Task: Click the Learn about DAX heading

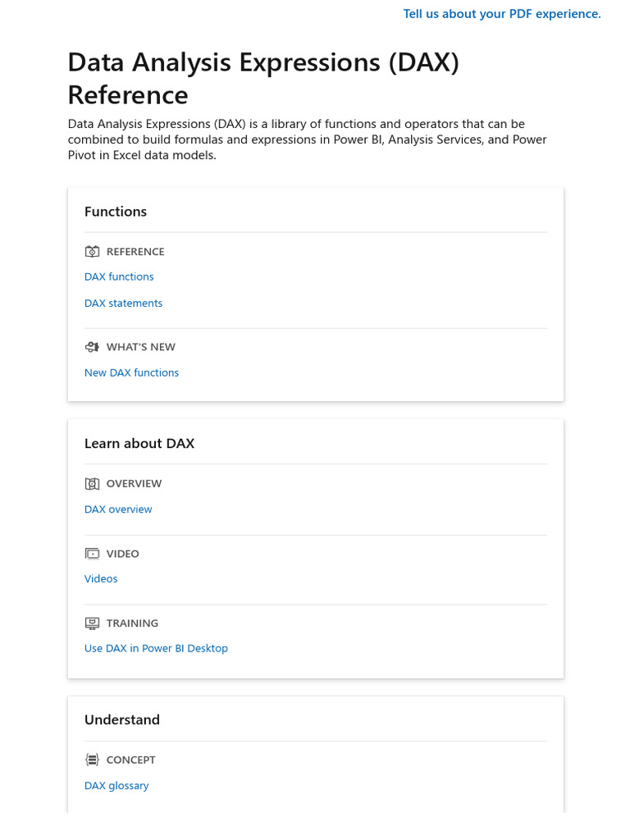Action: click(139, 444)
